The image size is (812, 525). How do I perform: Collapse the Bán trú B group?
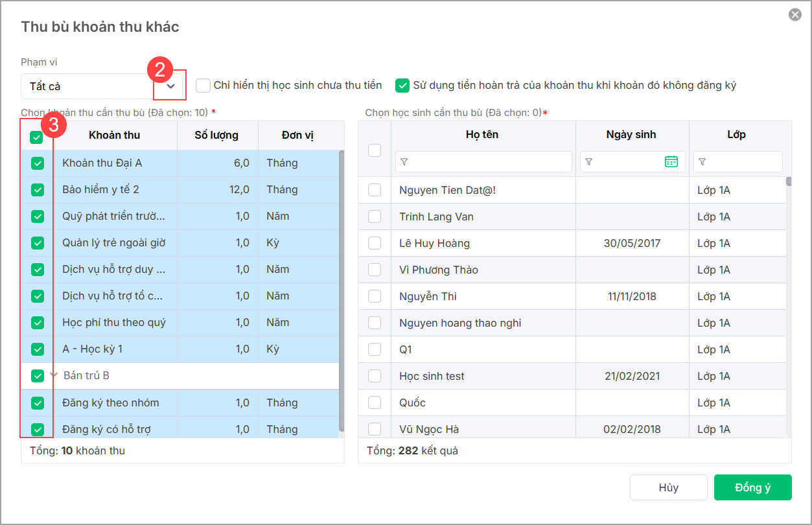(54, 375)
